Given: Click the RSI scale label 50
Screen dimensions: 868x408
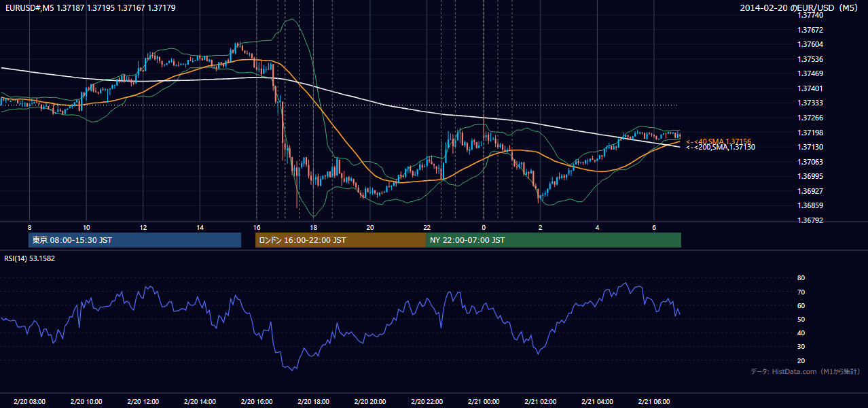Looking at the screenshot, I should tap(801, 319).
